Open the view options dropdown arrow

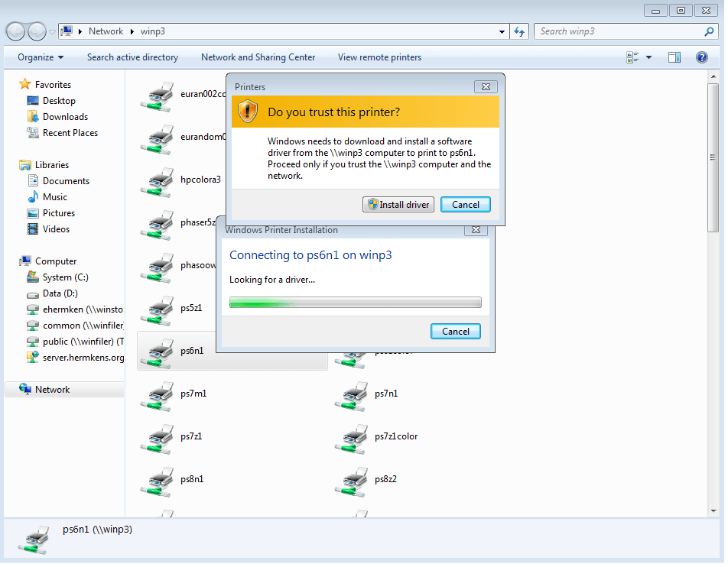coord(648,57)
